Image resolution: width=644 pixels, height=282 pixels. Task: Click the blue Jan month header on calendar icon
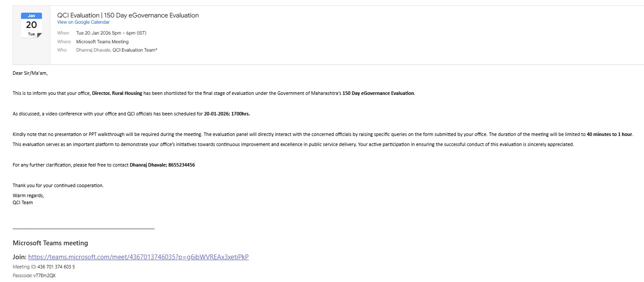point(31,16)
